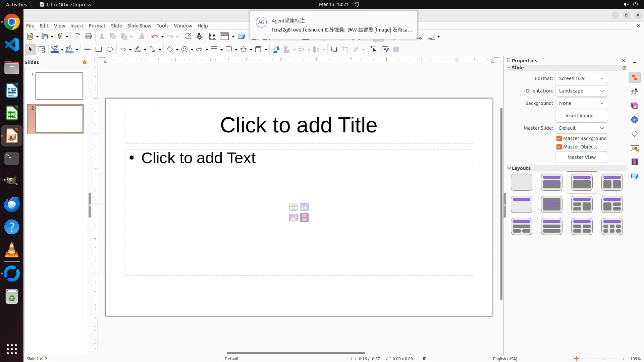Click the Crop Image tool icon
This screenshot has height=362, width=644.
(345, 50)
